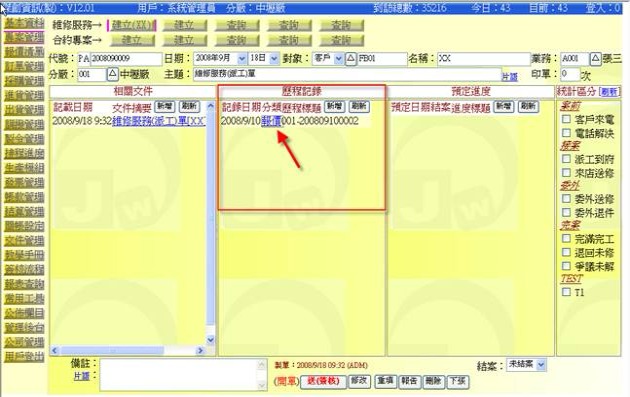Click the down scroll arrow in 相關文件 panel

click(211, 340)
